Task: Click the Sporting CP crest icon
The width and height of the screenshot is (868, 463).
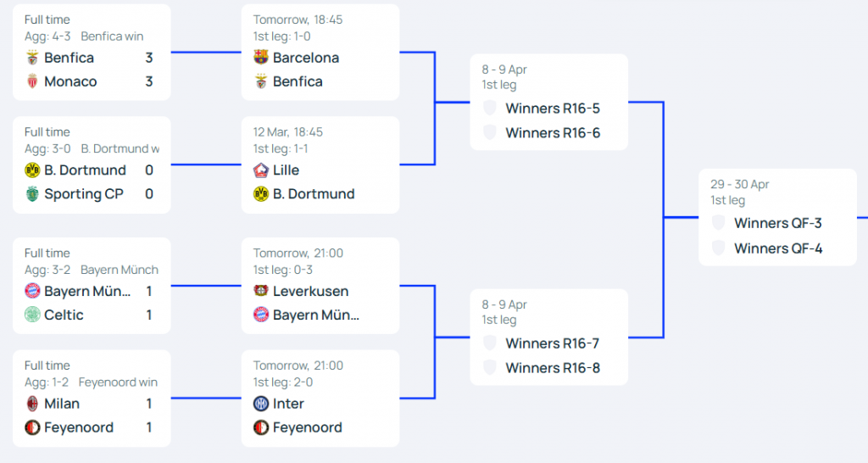Action: [32, 194]
